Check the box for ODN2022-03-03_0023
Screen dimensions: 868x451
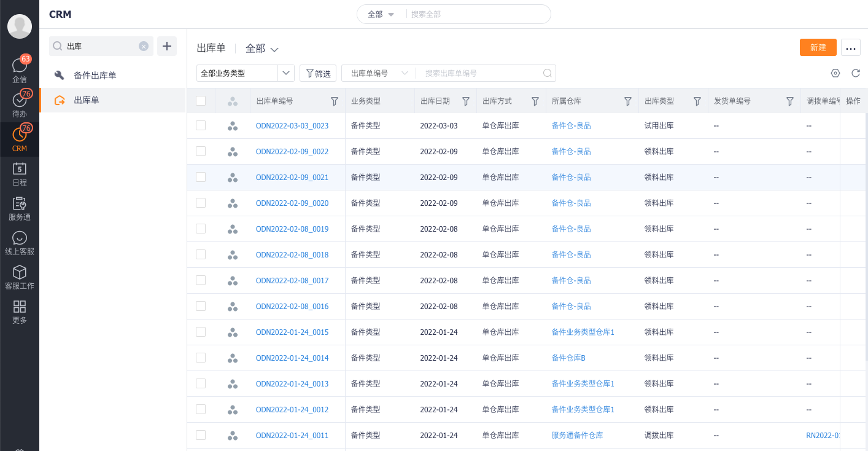tap(201, 125)
